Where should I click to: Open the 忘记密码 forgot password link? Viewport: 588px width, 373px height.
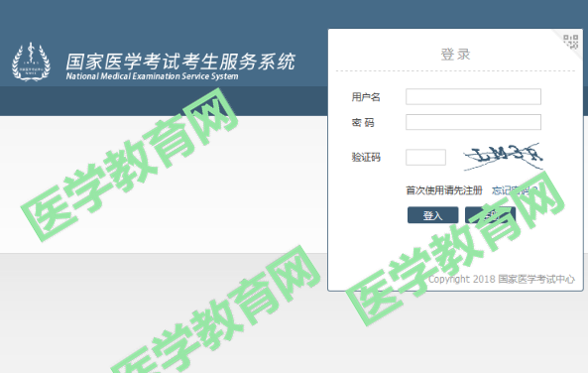pyautogui.click(x=515, y=190)
